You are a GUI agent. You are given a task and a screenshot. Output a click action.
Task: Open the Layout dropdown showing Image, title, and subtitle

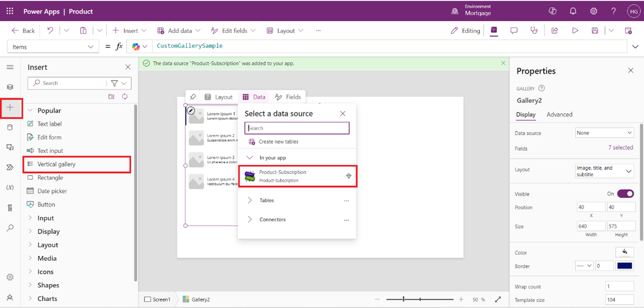pyautogui.click(x=604, y=171)
